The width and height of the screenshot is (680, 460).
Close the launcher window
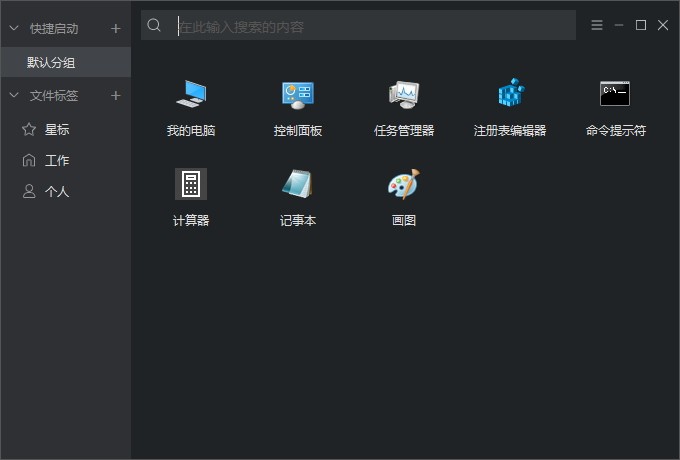point(663,25)
